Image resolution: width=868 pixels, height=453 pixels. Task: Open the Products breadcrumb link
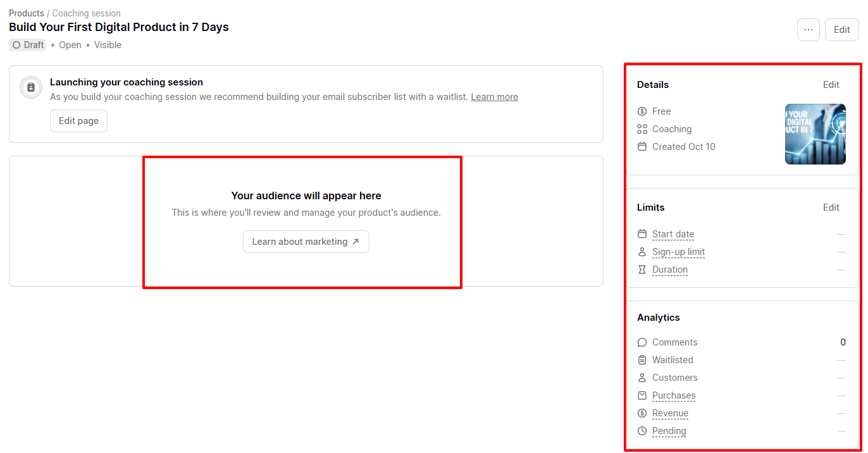click(27, 13)
